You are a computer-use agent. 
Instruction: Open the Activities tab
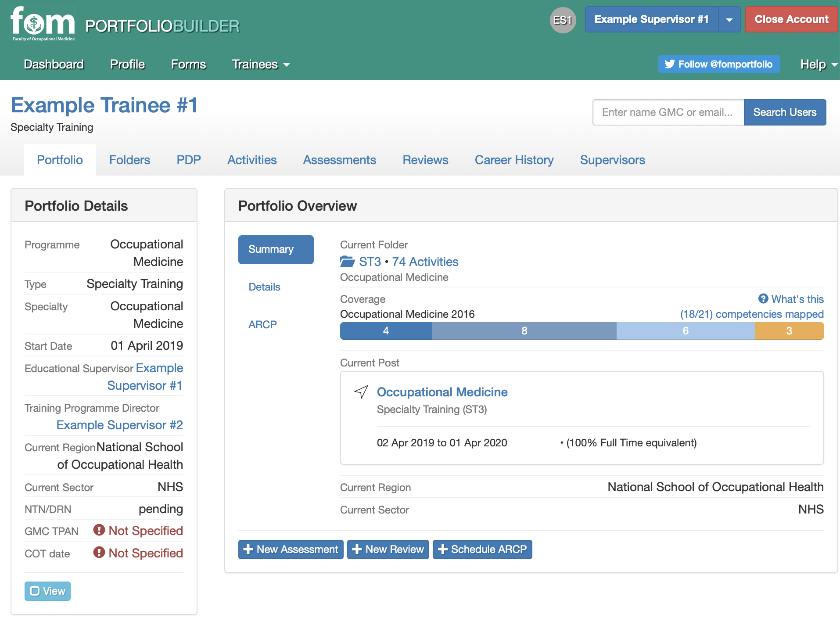[252, 160]
